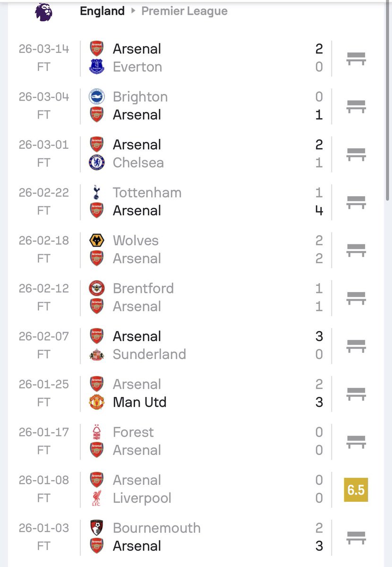392x567 pixels.
Task: Select the 26-01-25 Arsenal vs Man Utd match
Action: coord(196,393)
